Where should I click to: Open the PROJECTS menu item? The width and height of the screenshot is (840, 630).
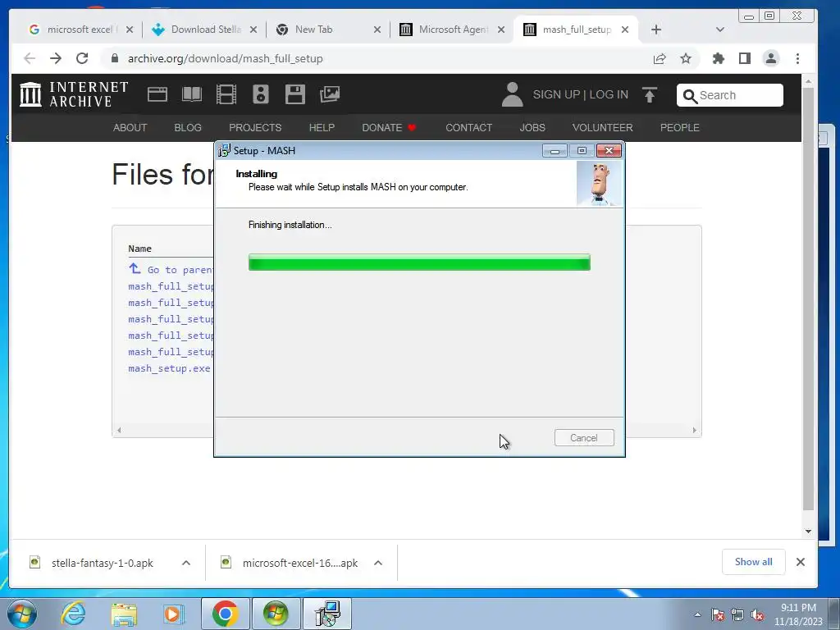click(x=255, y=127)
